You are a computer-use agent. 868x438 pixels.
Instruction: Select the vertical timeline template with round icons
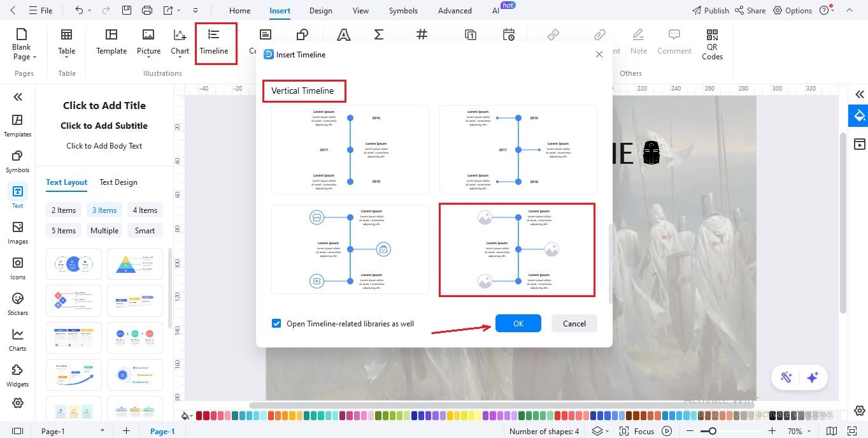click(350, 249)
